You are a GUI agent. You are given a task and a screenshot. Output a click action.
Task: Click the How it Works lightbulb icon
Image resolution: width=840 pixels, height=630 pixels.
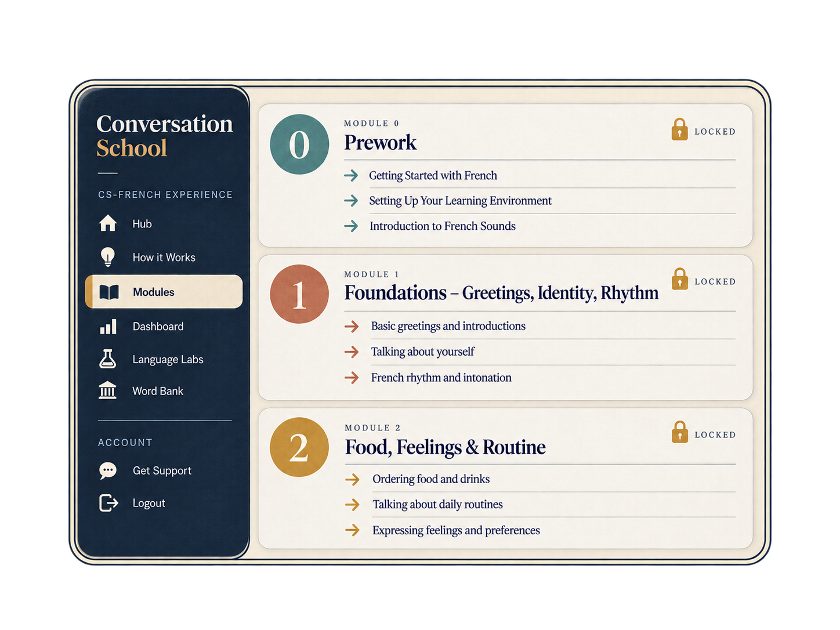click(x=108, y=257)
